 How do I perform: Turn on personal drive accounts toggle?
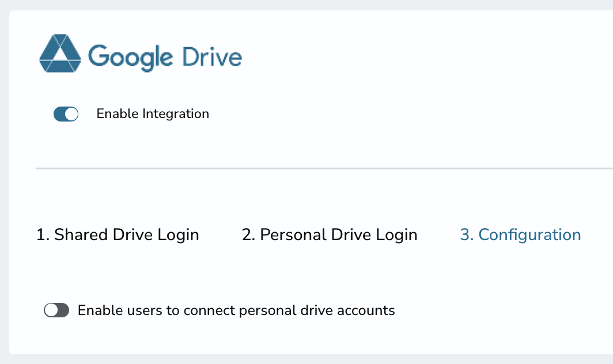point(56,311)
